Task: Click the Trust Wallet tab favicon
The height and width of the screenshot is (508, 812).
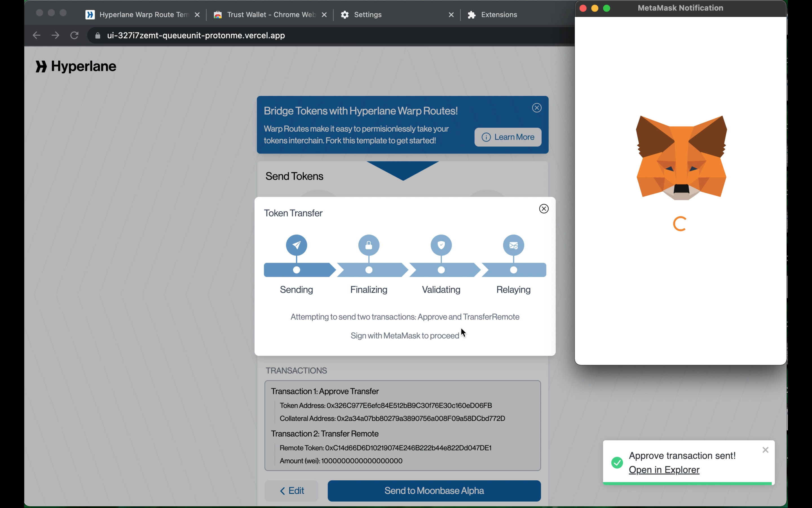Action: 218,15
